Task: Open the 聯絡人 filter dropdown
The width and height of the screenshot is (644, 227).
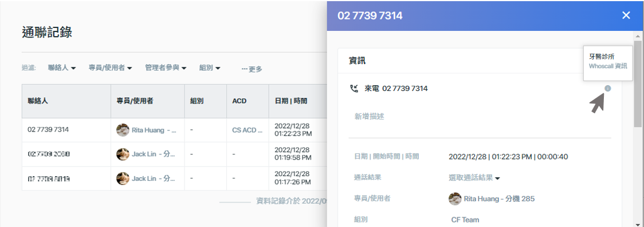Action: [x=62, y=68]
